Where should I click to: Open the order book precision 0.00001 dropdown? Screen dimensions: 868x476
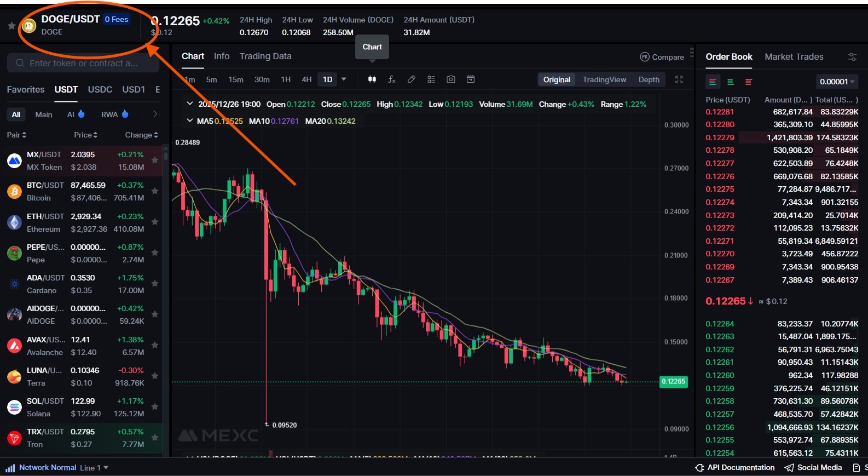point(837,82)
